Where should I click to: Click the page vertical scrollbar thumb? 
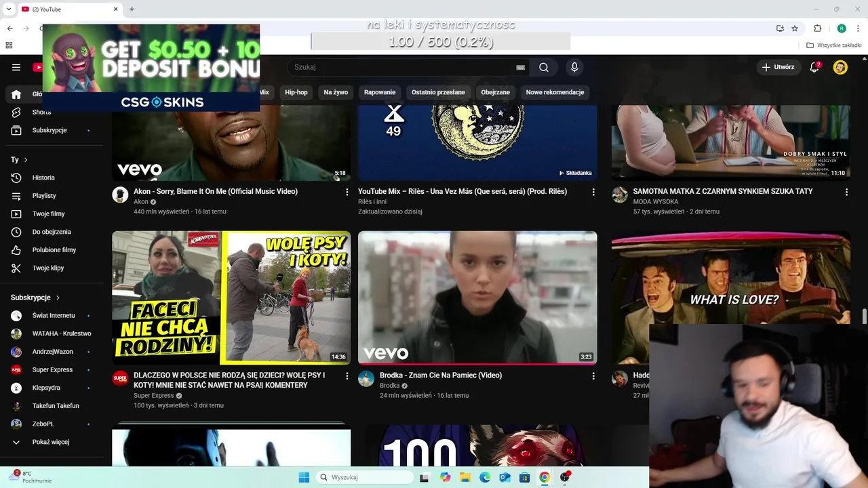(864, 317)
